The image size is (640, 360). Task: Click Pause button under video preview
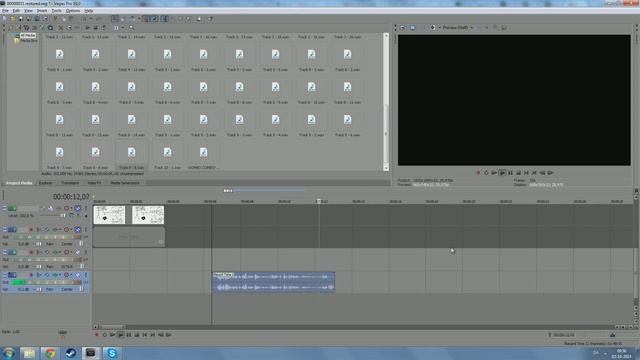pos(510,173)
